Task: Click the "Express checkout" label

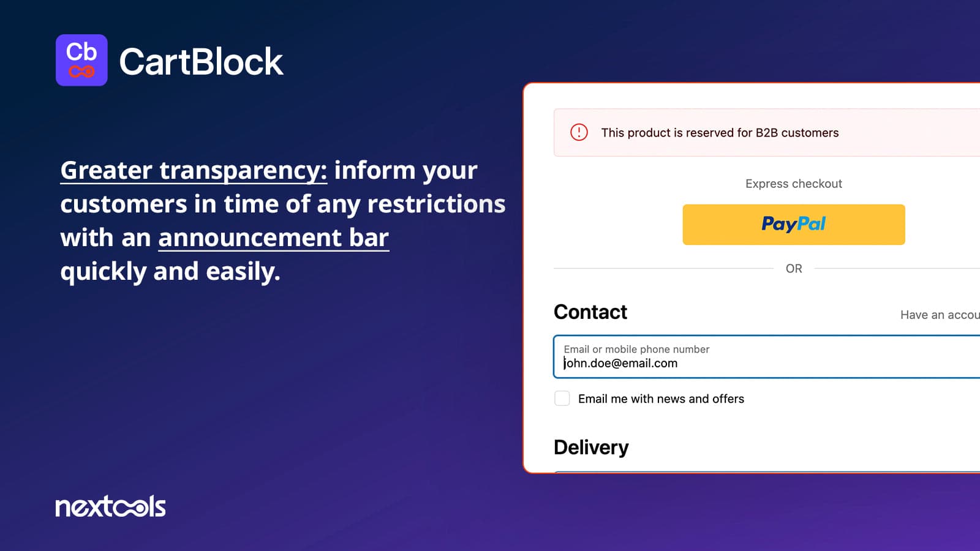Action: 793,184
